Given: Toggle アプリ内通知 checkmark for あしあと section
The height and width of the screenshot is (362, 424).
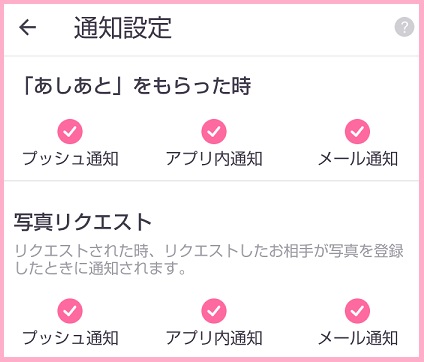Looking at the screenshot, I should pyautogui.click(x=214, y=131).
